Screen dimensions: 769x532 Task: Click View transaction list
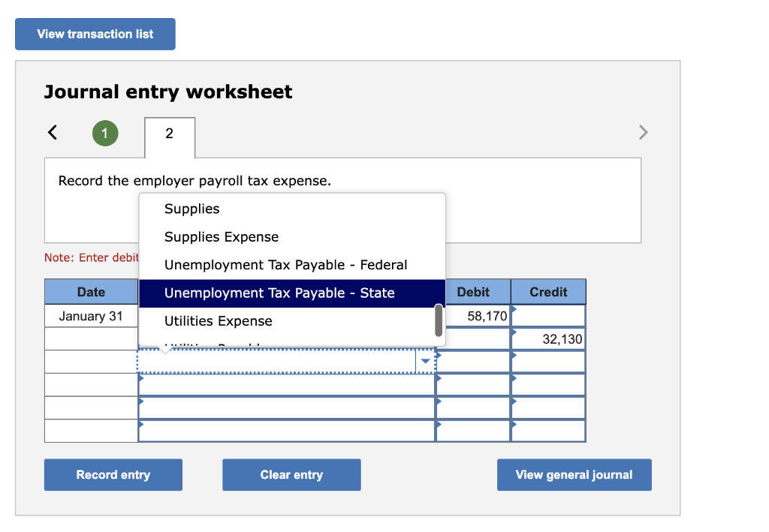[x=95, y=34]
